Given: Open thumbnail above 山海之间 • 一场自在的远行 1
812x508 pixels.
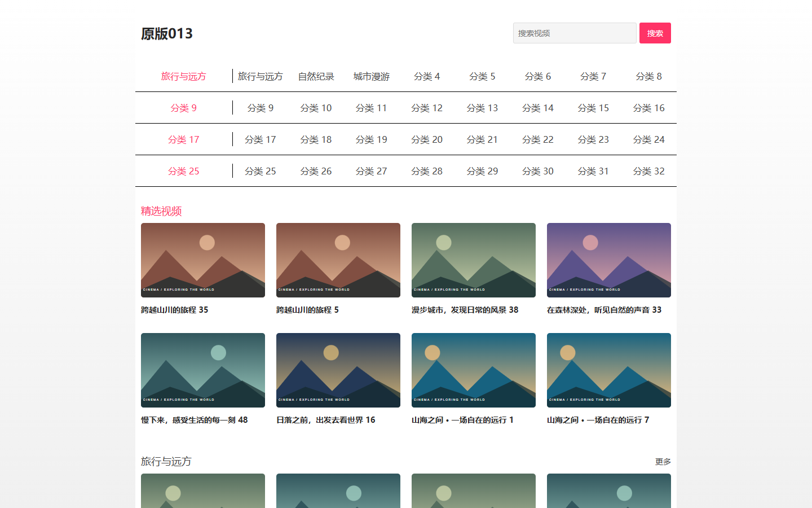Looking at the screenshot, I should tap(474, 370).
